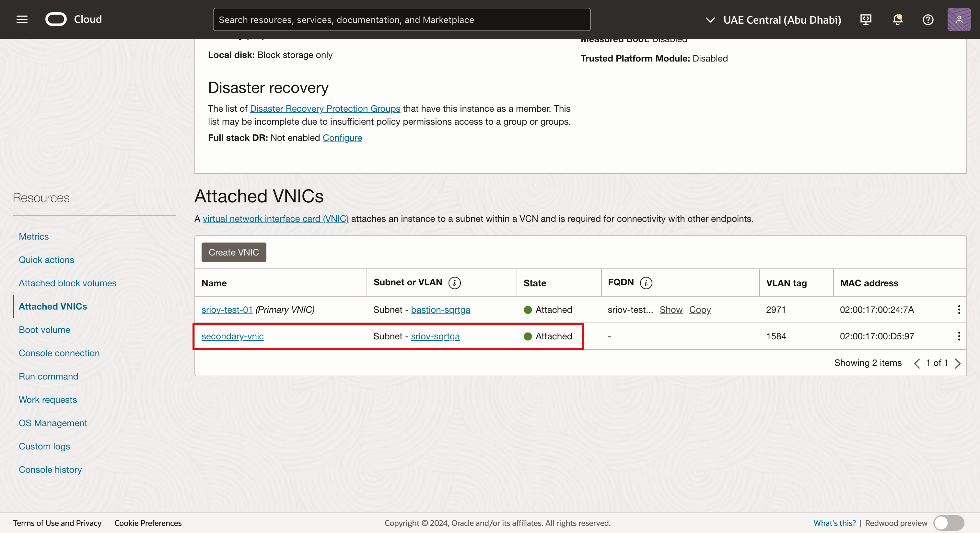Open the secondary-vnic link
Screen dimensions: 980x533
point(232,336)
